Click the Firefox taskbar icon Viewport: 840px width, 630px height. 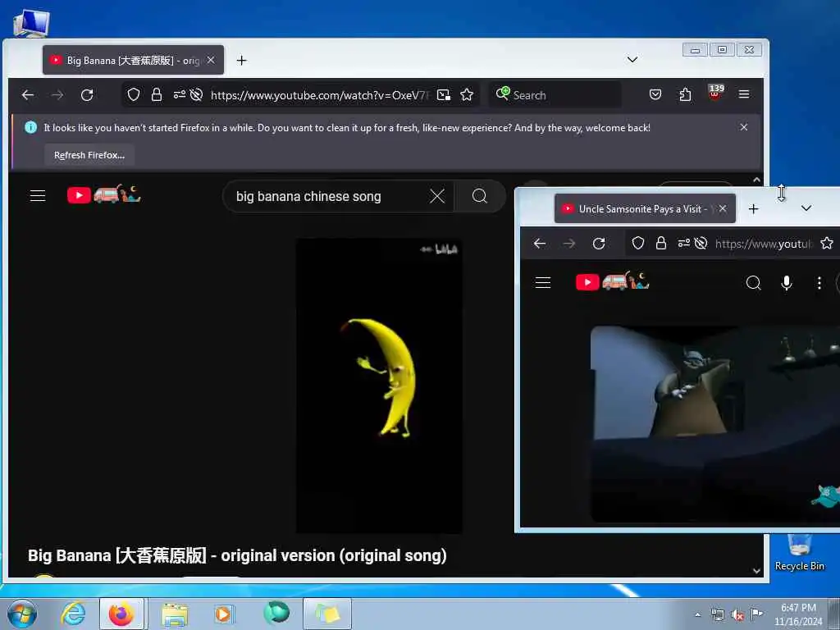point(121,614)
